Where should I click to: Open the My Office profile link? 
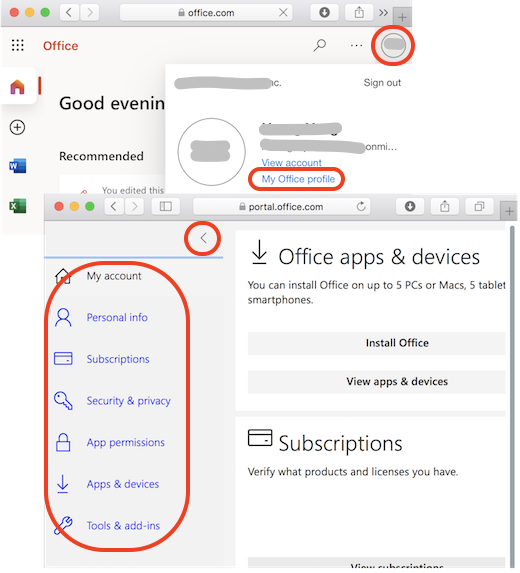pos(298,179)
